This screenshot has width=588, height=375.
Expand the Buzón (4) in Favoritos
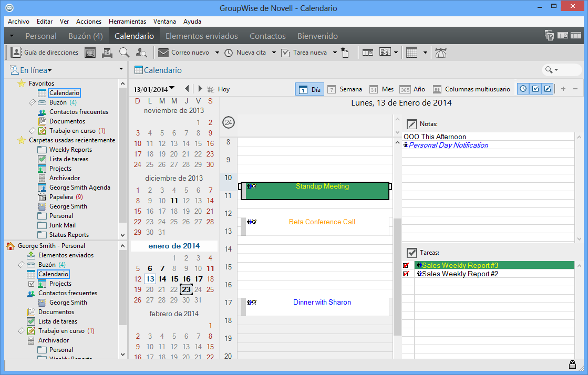click(32, 102)
